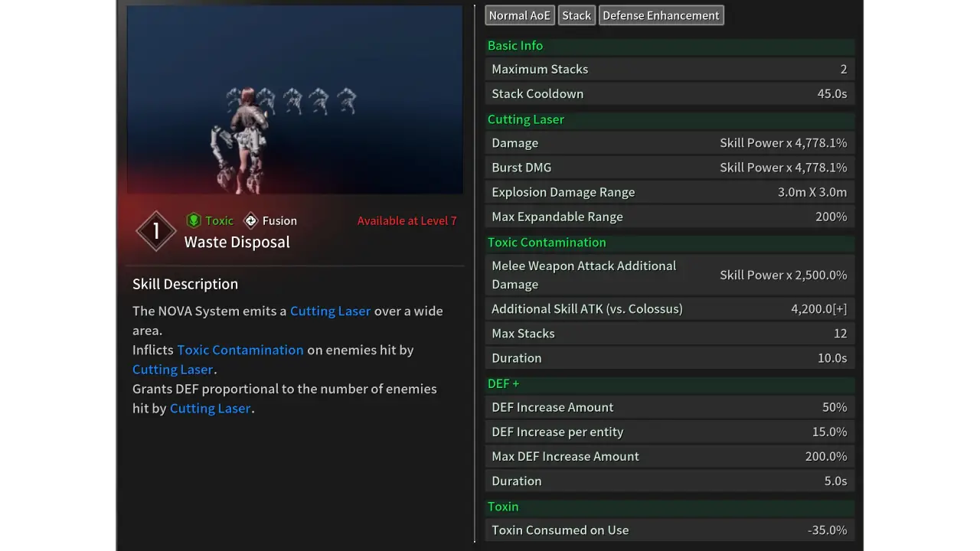This screenshot has width=980, height=551.
Task: Click the skill preview video thumbnail
Action: (295, 99)
